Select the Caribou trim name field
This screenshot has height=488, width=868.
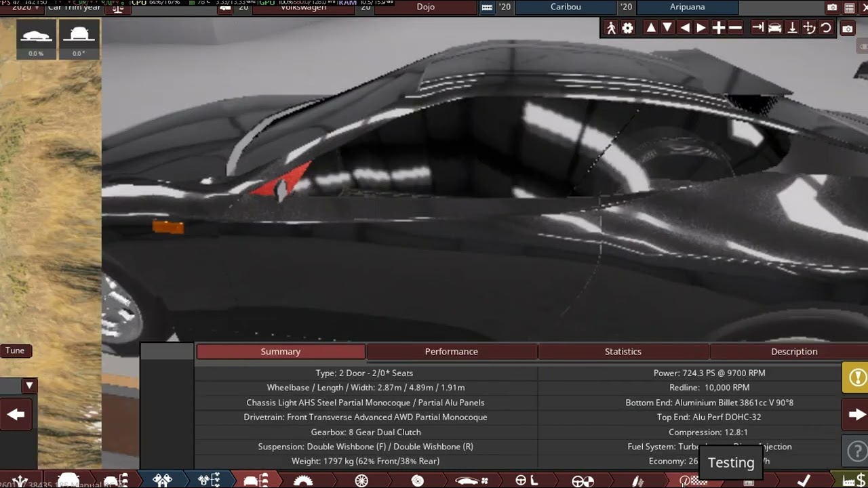pos(565,7)
